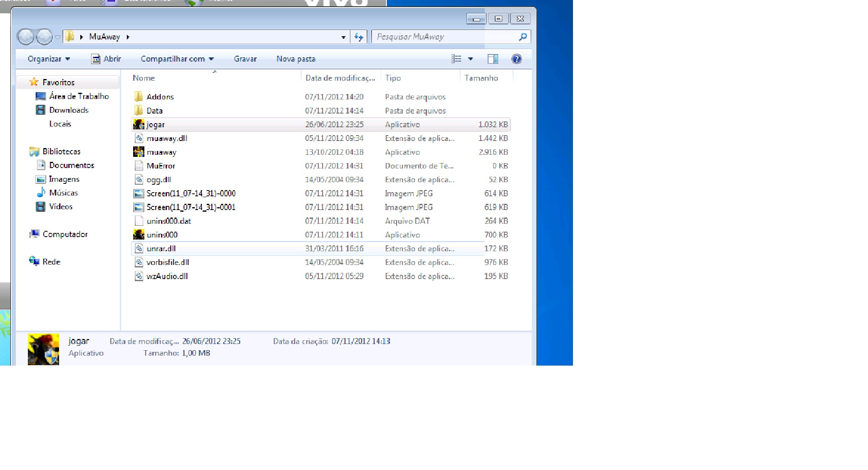The width and height of the screenshot is (868, 470).
Task: Select the jogar application icon
Action: coord(139,124)
